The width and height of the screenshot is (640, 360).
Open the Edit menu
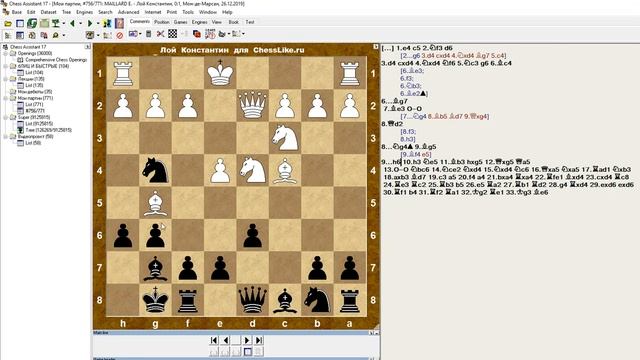coord(31,12)
